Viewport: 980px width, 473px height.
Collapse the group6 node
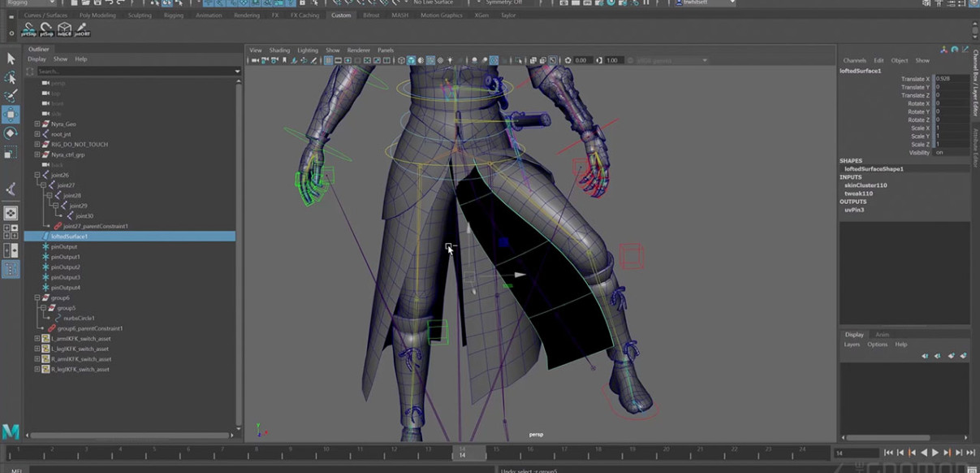[x=37, y=297]
